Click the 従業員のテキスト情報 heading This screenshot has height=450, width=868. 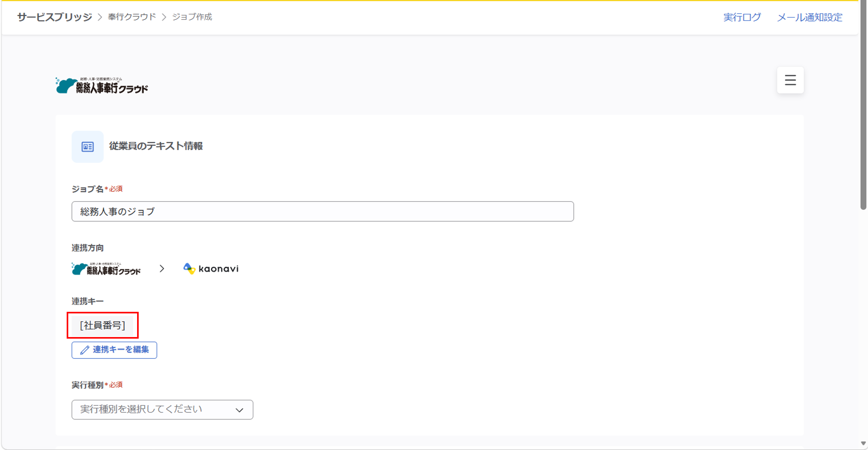(156, 146)
